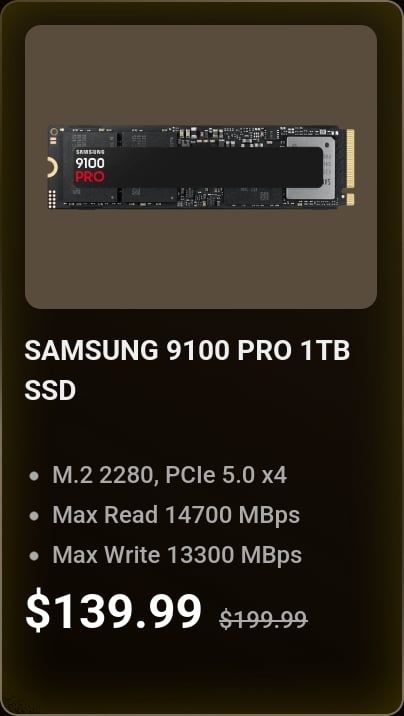Click the gold mounting notch on the SSD

tap(52, 168)
